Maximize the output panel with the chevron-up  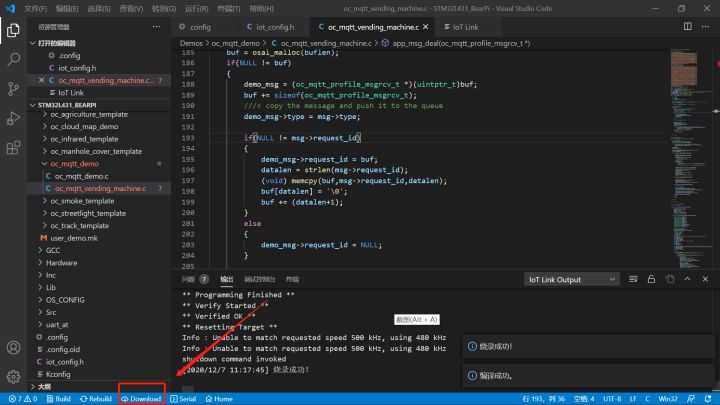tap(687, 279)
